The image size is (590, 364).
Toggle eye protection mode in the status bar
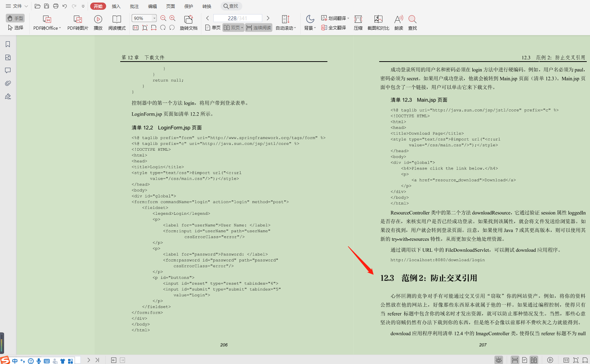point(499,360)
